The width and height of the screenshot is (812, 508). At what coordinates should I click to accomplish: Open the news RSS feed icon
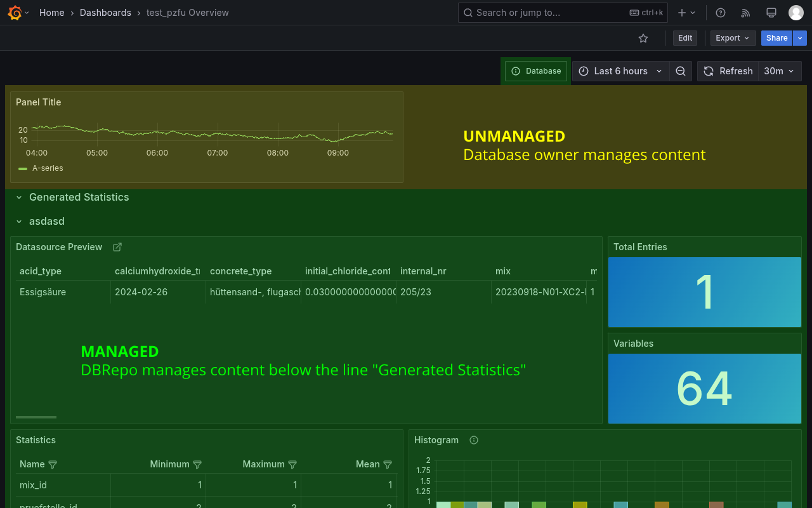pyautogui.click(x=746, y=13)
